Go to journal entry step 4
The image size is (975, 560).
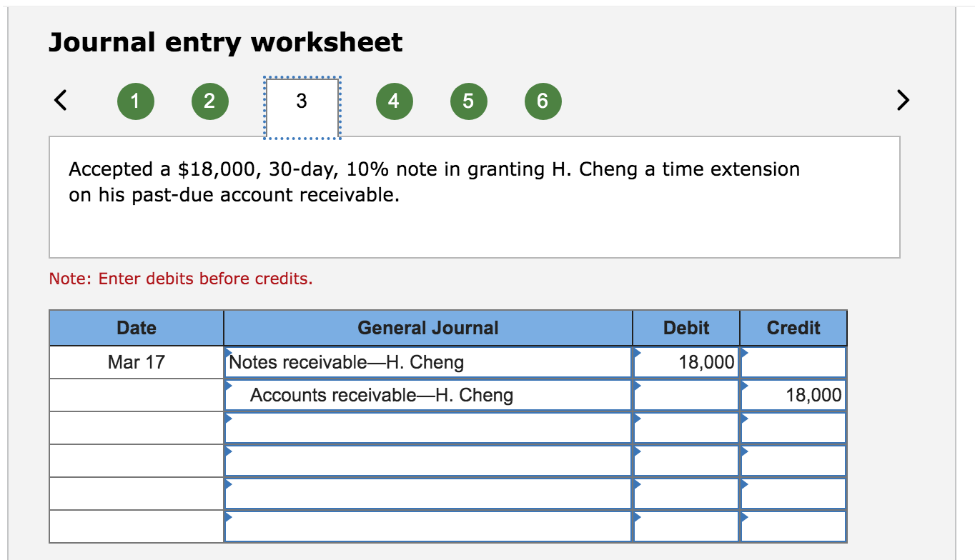point(395,101)
